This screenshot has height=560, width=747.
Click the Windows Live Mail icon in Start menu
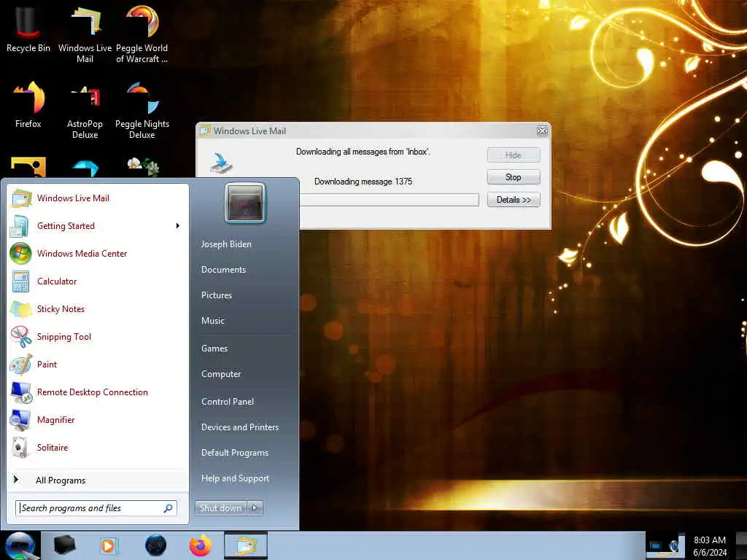(21, 198)
